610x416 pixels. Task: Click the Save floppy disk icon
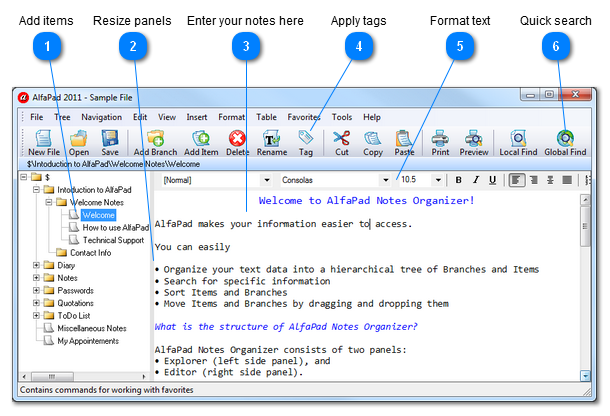coord(110,138)
